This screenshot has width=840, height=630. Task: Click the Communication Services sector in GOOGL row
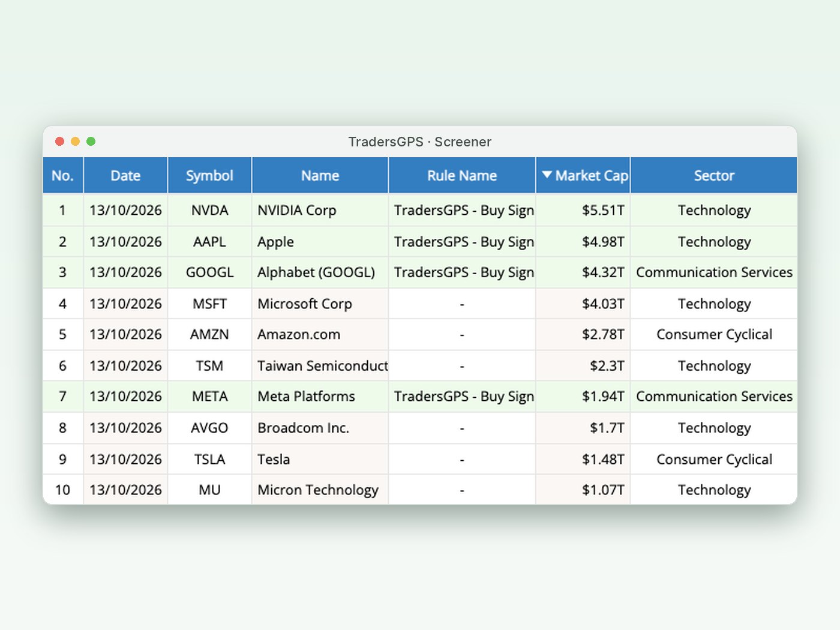(x=714, y=272)
